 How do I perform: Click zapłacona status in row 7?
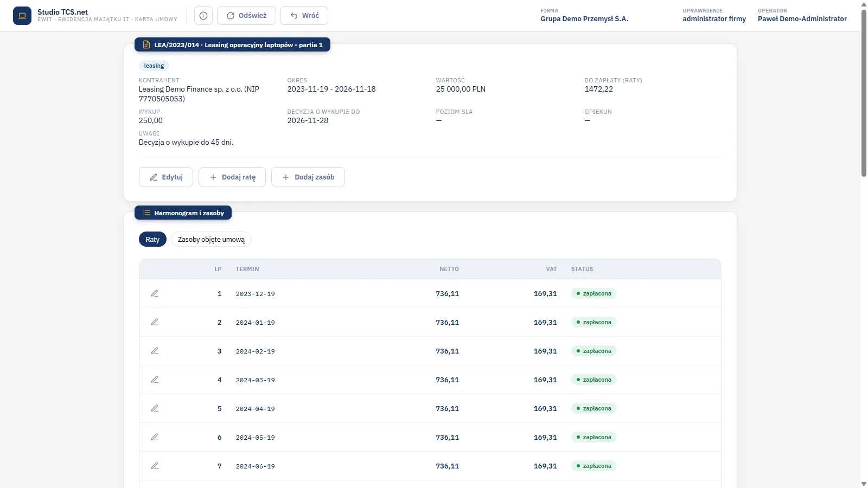coord(594,466)
